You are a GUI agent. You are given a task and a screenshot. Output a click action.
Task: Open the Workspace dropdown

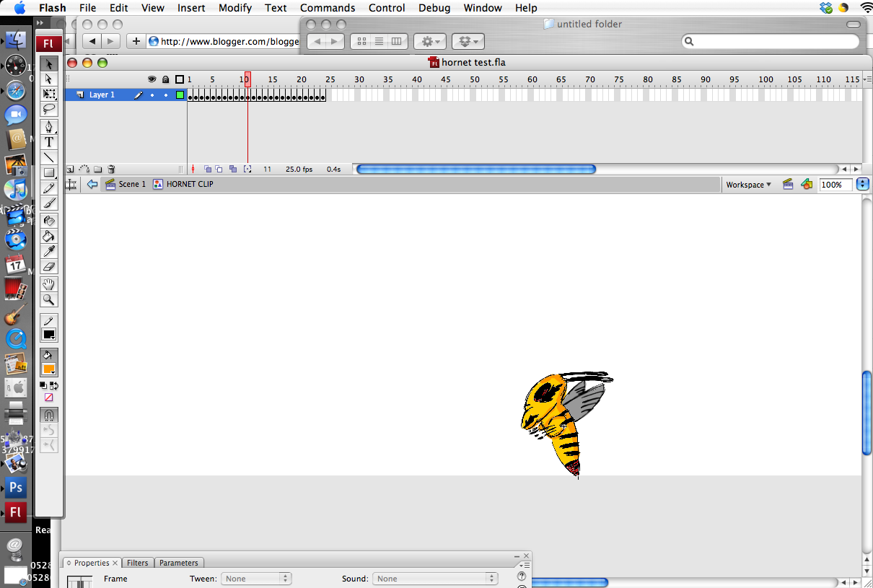pyautogui.click(x=748, y=185)
